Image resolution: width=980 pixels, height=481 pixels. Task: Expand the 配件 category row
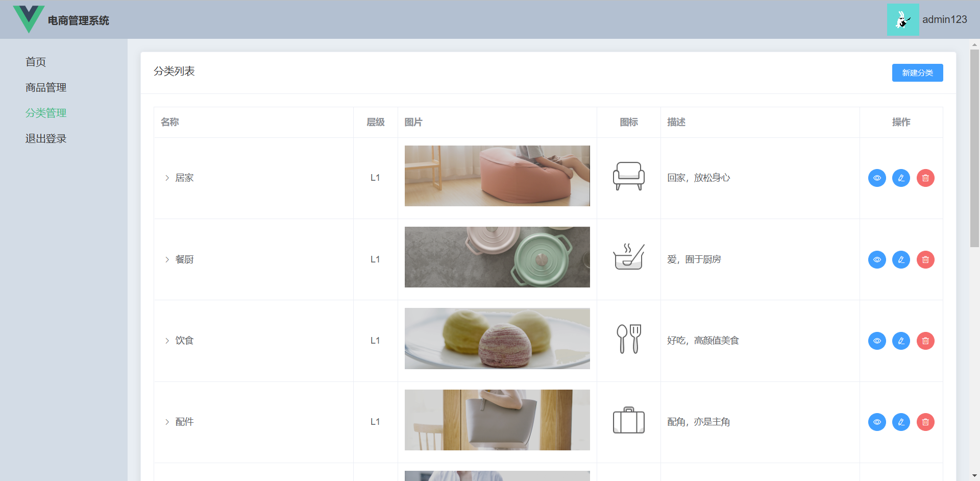pos(167,422)
